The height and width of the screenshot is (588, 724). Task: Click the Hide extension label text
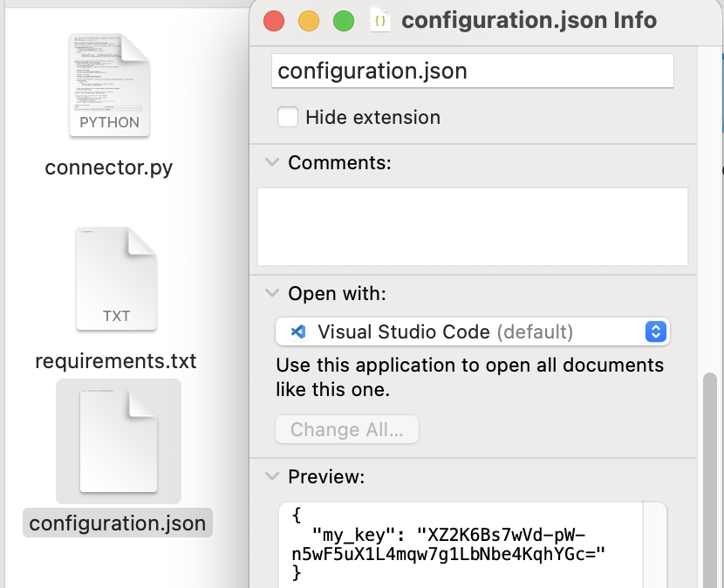373,117
